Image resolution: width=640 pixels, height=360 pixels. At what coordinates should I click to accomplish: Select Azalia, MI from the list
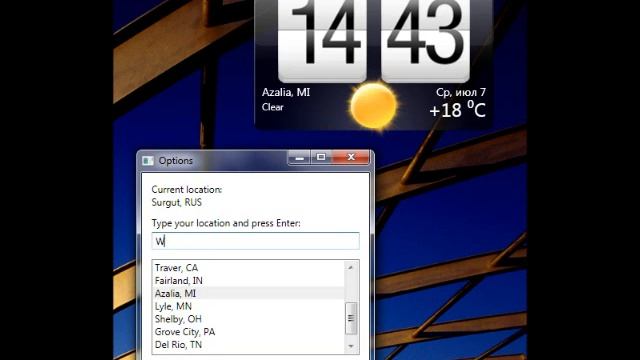(248, 293)
